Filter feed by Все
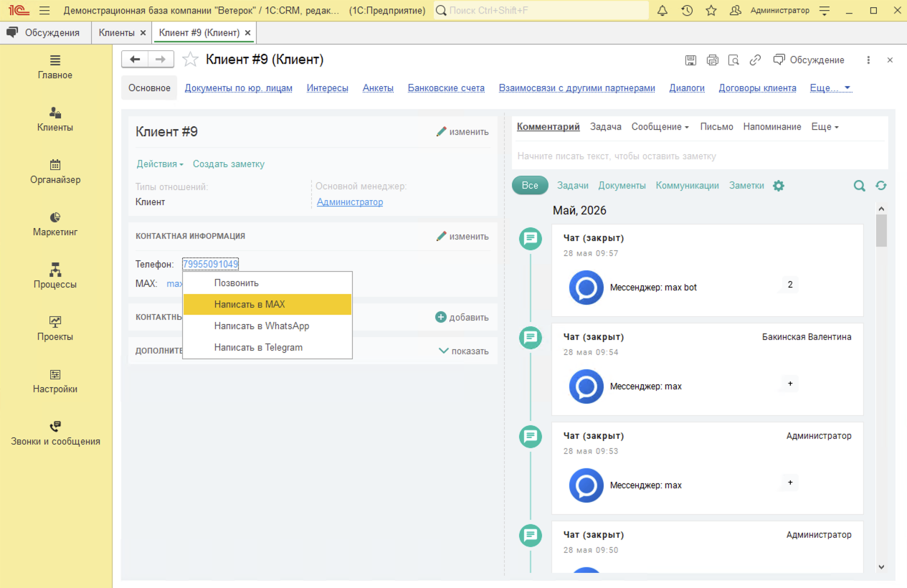The image size is (907, 588). click(x=530, y=185)
